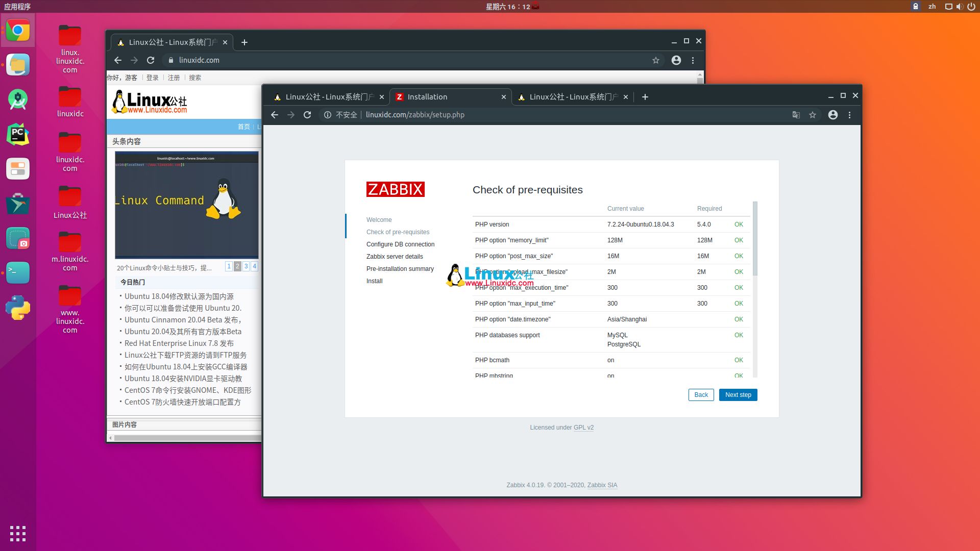This screenshot has width=980, height=551.
Task: Open the Terminal from the dock
Action: click(x=18, y=273)
